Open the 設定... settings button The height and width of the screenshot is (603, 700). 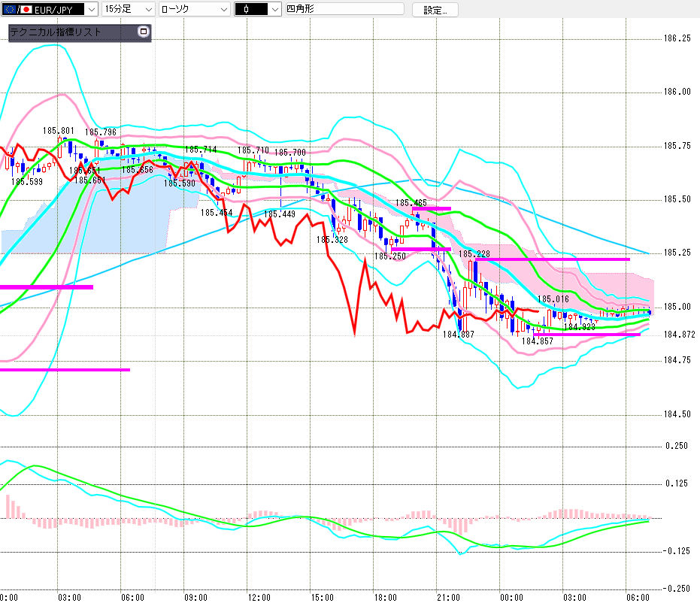pos(435,10)
